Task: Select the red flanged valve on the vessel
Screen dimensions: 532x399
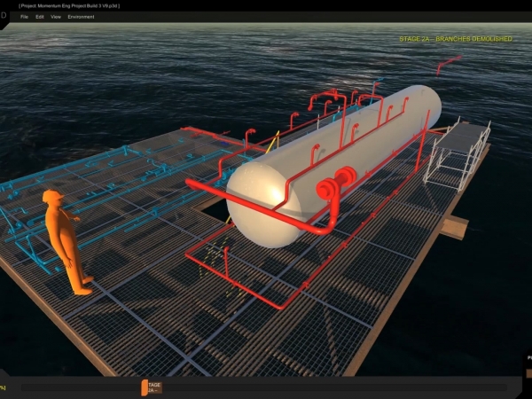Action: (x=337, y=183)
